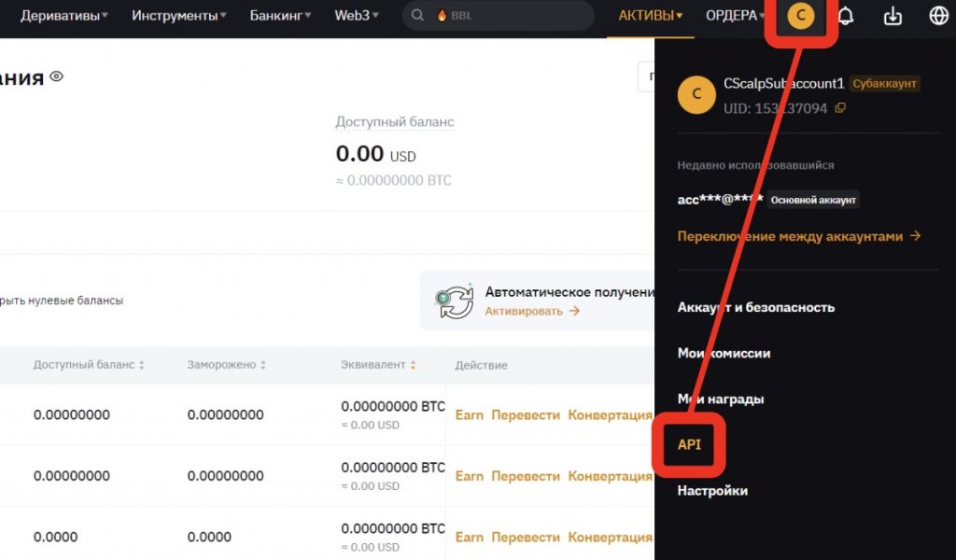956x560 pixels.
Task: Click Перевести in the third asset row
Action: 525,537
